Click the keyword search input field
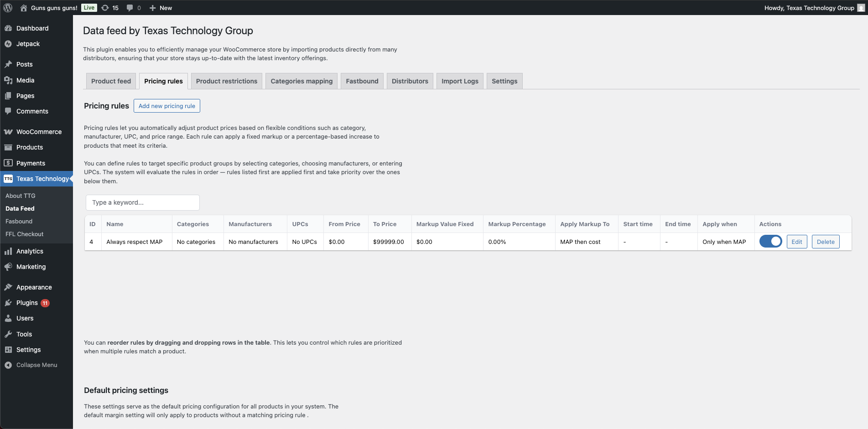 [142, 202]
